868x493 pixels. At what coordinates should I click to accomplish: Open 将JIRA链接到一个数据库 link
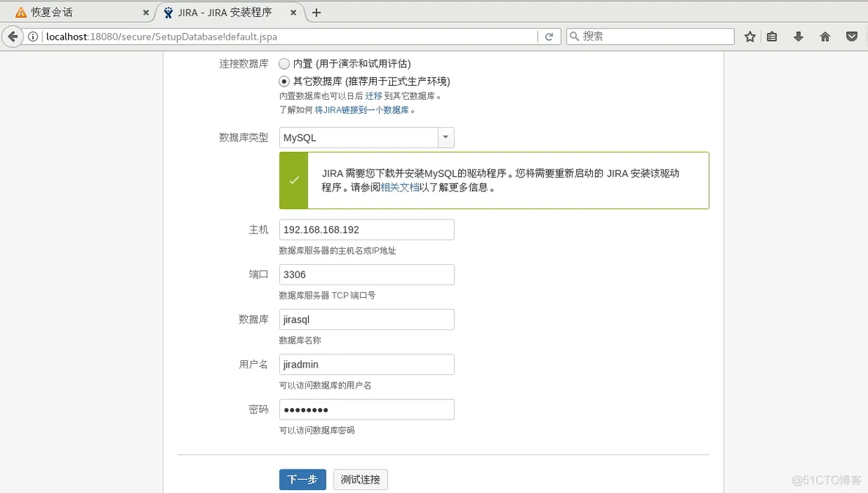(361, 110)
